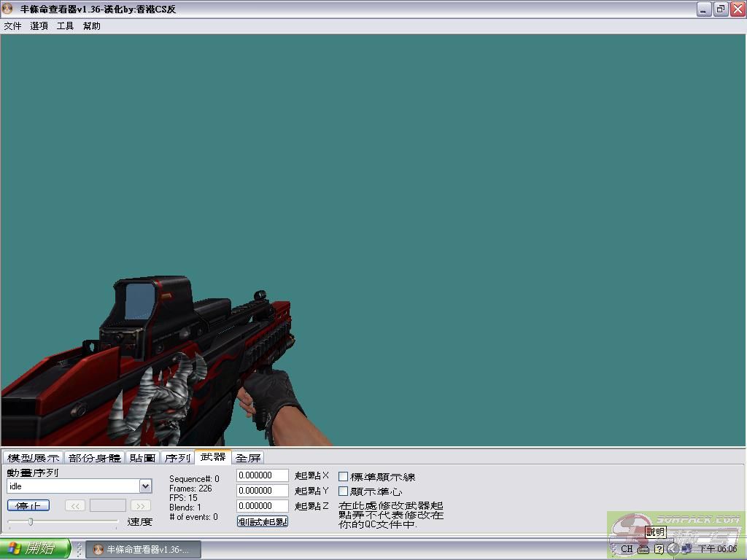
Task: Switch to the 模型展示 tab
Action: coord(33,458)
